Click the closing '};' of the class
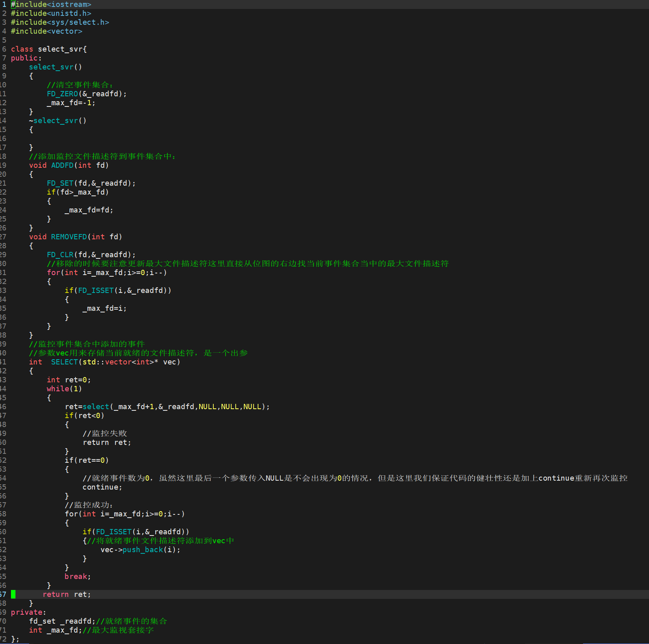This screenshot has height=644, width=649. (x=15, y=639)
